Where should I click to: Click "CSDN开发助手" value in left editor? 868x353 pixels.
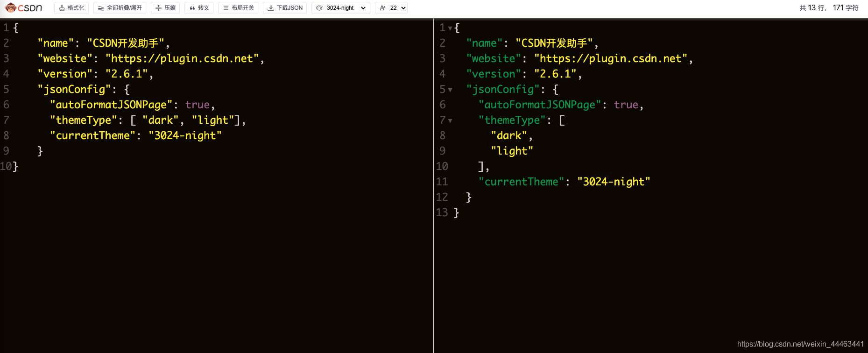126,43
